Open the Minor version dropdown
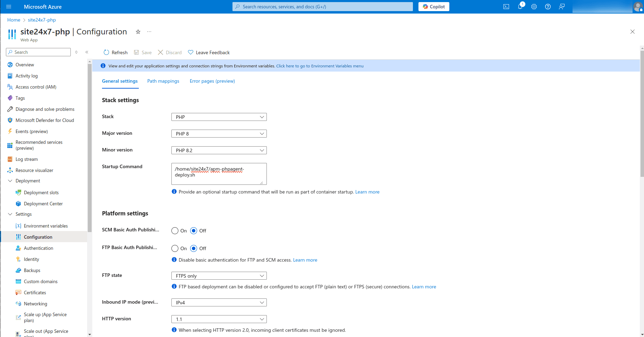The image size is (644, 337). point(219,150)
